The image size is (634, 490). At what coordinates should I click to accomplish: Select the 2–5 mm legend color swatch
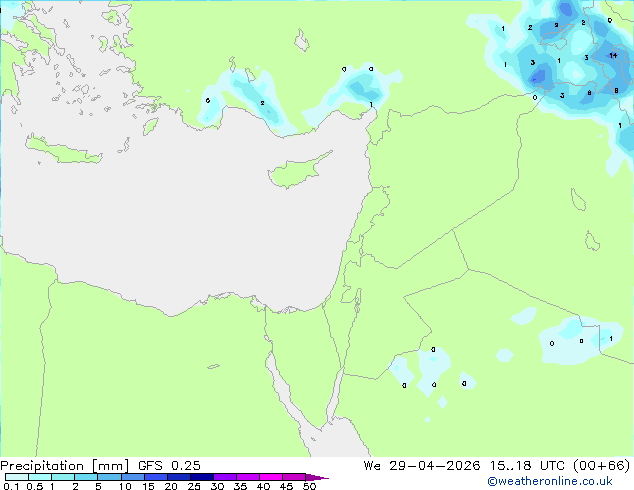click(86, 477)
